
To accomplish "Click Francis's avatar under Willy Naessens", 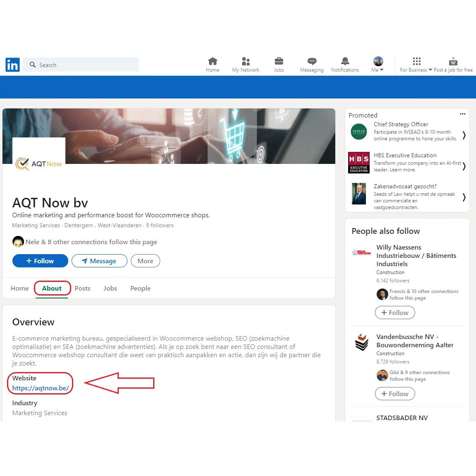I will pos(382,294).
